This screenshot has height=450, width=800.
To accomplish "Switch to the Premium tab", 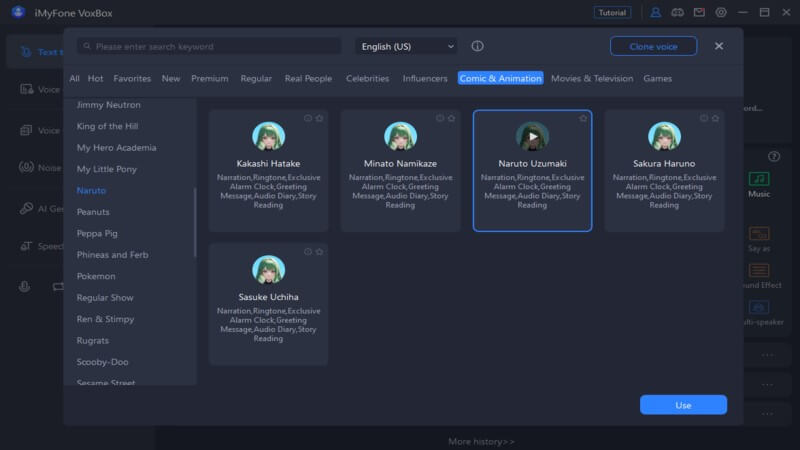I will coord(209,79).
